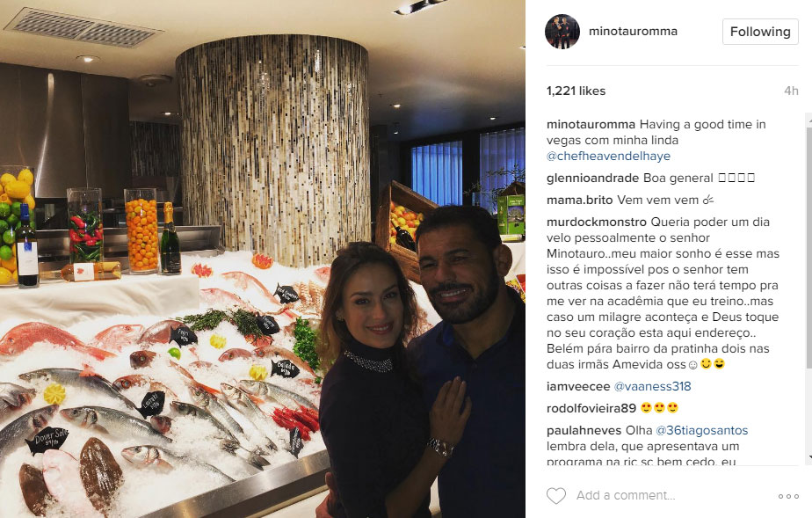This screenshot has width=812, height=518.
Task: Open @vaaness318 mention link
Action: (x=652, y=386)
